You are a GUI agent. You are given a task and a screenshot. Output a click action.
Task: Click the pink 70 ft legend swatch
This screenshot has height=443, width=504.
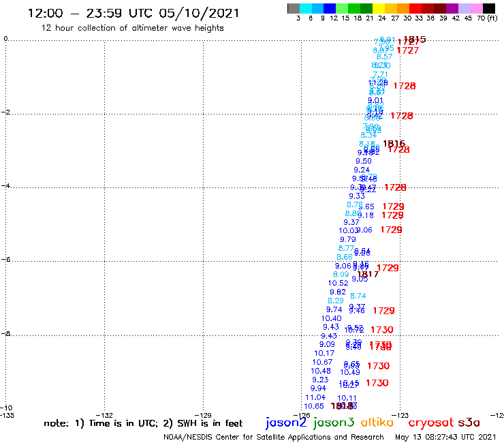[476, 8]
